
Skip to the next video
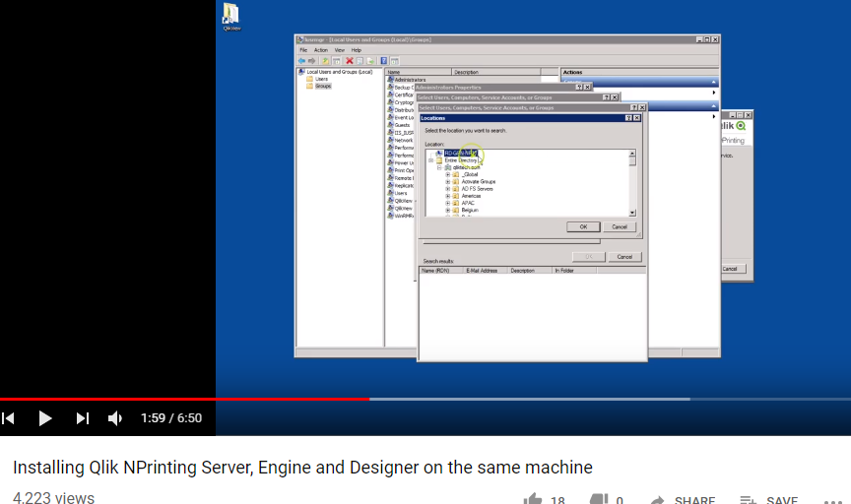(x=83, y=418)
